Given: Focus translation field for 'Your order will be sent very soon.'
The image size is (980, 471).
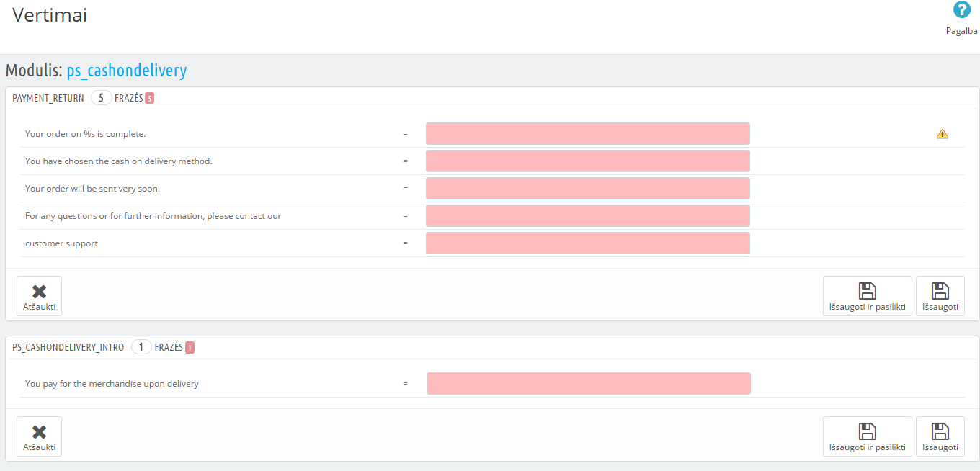Looking at the screenshot, I should (588, 189).
